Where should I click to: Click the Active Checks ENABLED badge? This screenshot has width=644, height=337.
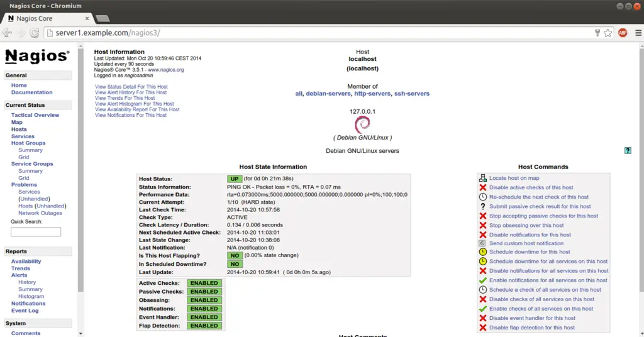click(x=204, y=283)
